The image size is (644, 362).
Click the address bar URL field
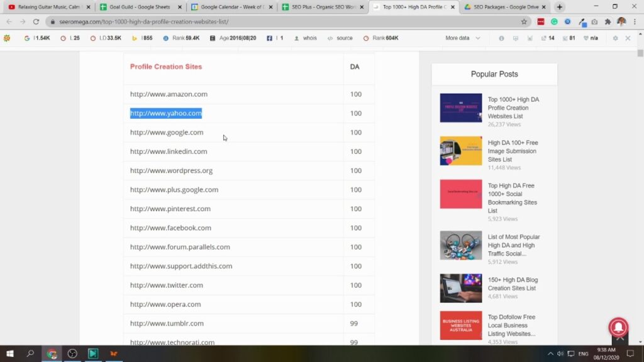[287, 22]
